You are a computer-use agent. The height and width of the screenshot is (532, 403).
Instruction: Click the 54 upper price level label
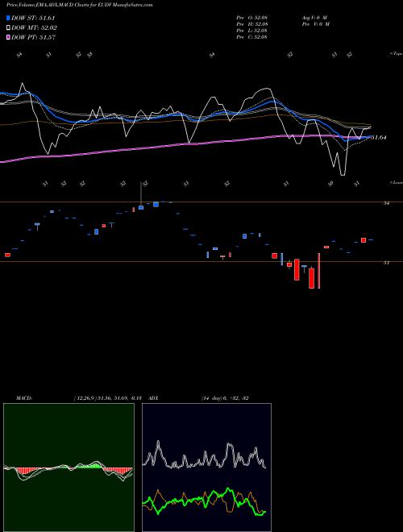coord(386,203)
